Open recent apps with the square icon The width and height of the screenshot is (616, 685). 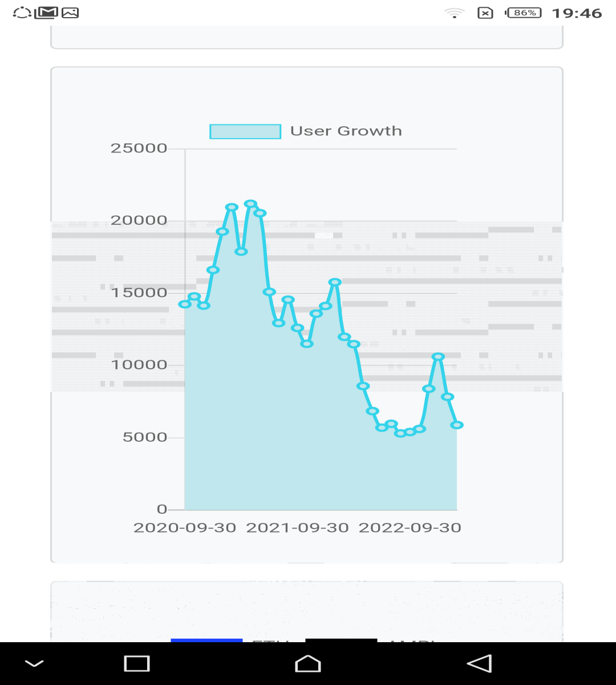137,663
